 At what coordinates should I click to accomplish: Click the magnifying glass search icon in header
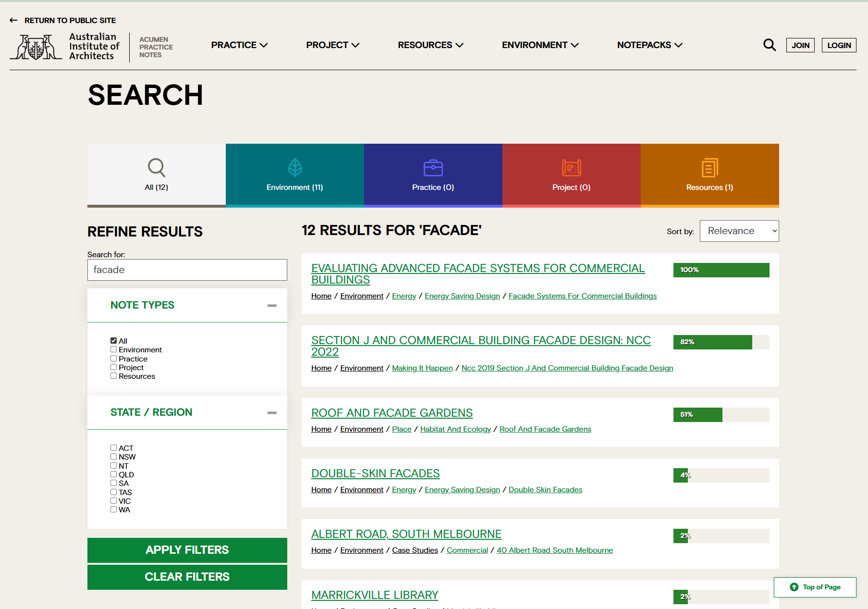point(769,45)
